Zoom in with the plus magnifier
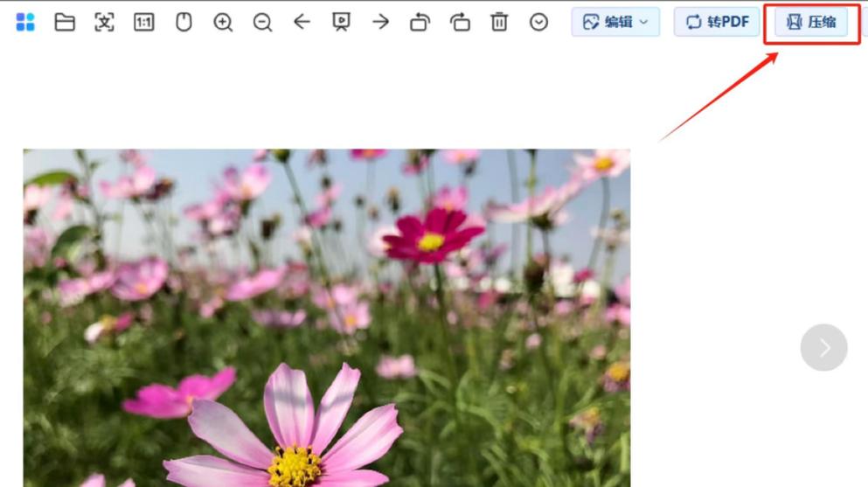 tap(223, 22)
